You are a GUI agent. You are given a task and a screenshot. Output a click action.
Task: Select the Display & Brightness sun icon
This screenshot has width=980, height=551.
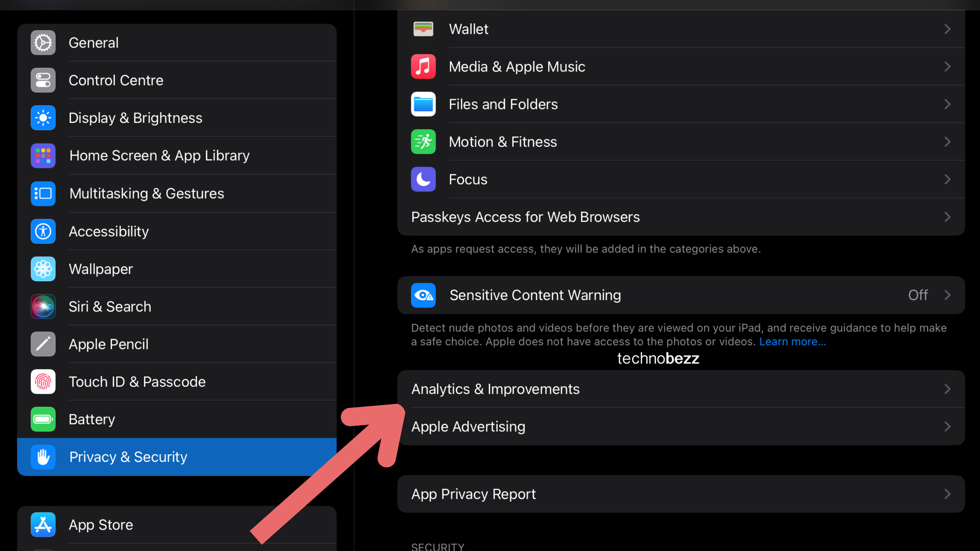tap(43, 118)
